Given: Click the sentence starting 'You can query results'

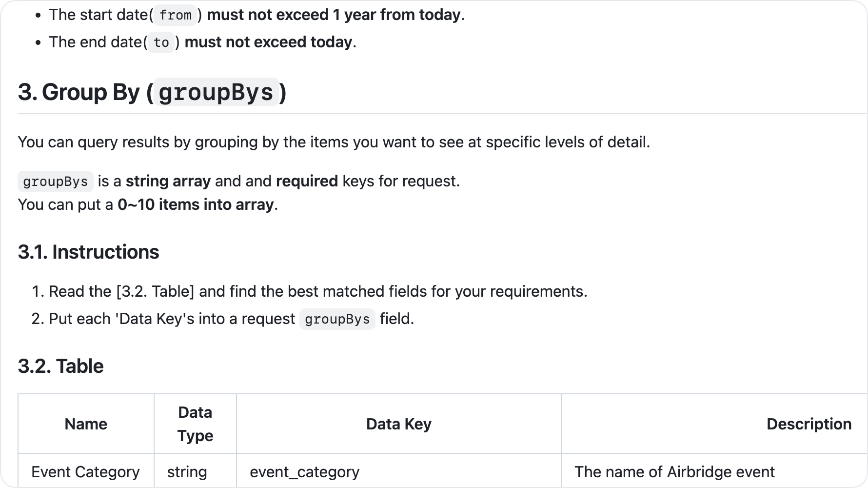Looking at the screenshot, I should (334, 142).
